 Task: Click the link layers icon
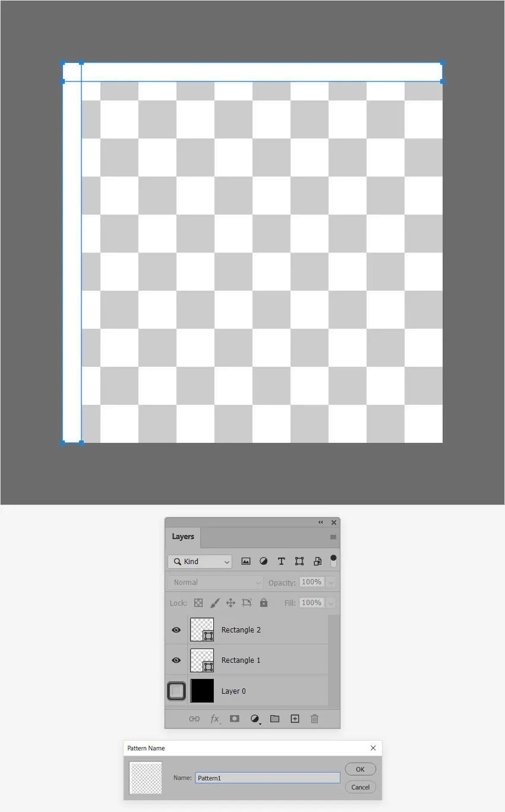[x=194, y=719]
